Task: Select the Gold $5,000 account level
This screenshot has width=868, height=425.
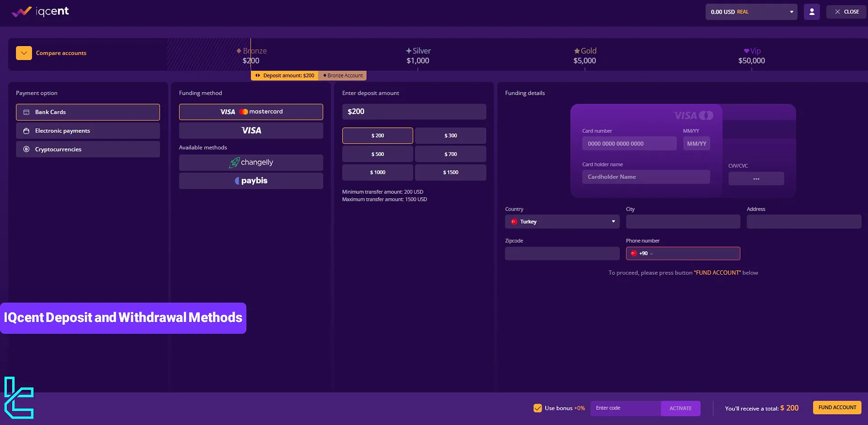Action: (585, 56)
